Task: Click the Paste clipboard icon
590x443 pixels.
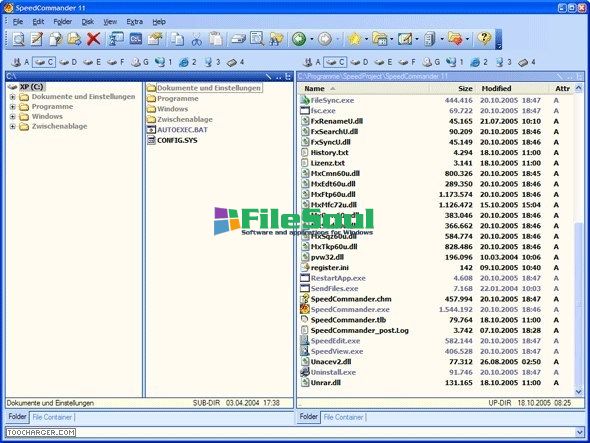Action: pyautogui.click(x=216, y=39)
